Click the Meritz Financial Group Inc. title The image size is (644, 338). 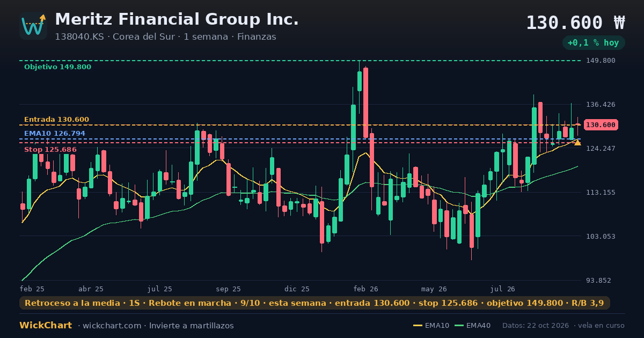tap(177, 19)
